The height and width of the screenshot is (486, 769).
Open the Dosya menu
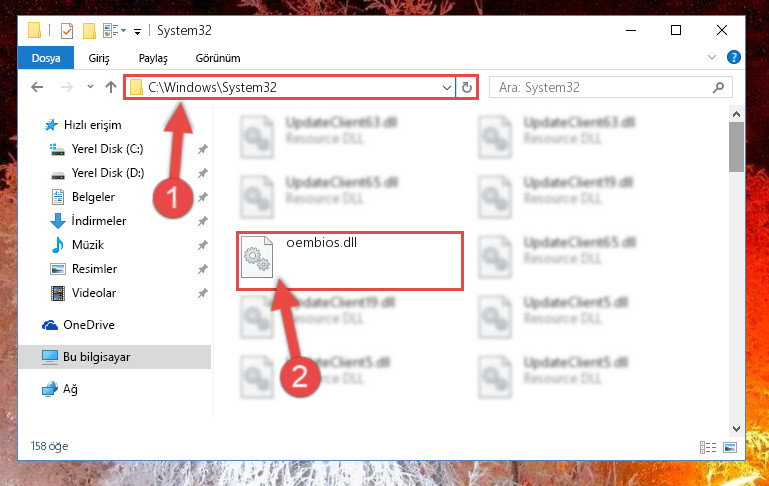(46, 58)
